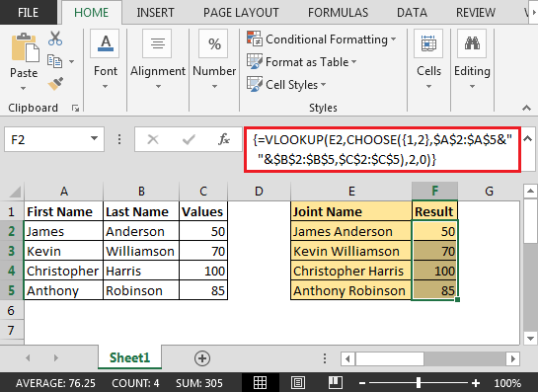This screenshot has height=392, width=538.
Task: Expand the Paste options dropdown arrow
Action: [23, 88]
